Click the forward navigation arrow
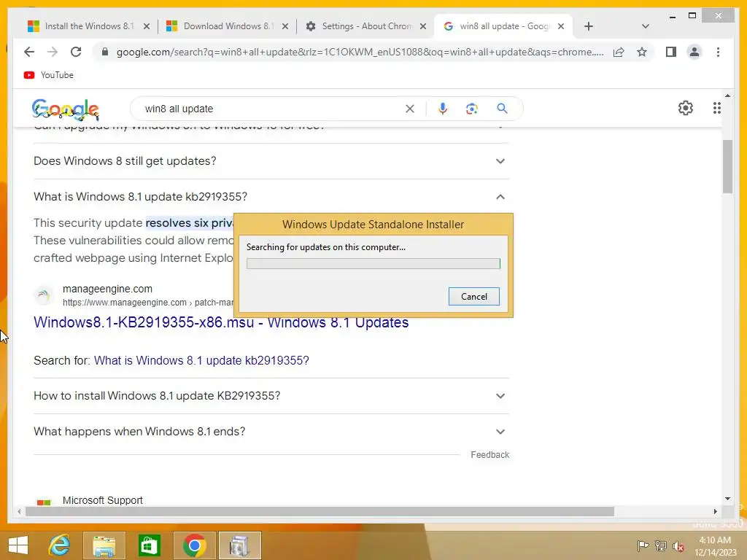The width and height of the screenshot is (747, 560). (53, 52)
